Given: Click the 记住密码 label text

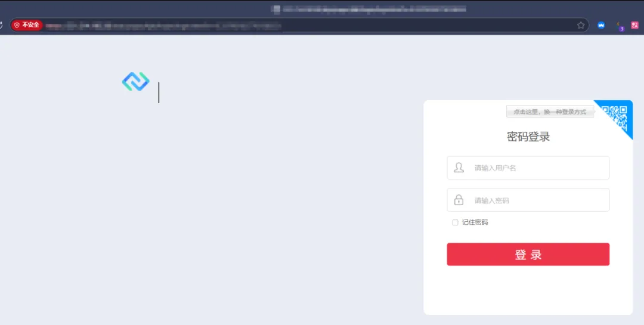Looking at the screenshot, I should tap(475, 222).
